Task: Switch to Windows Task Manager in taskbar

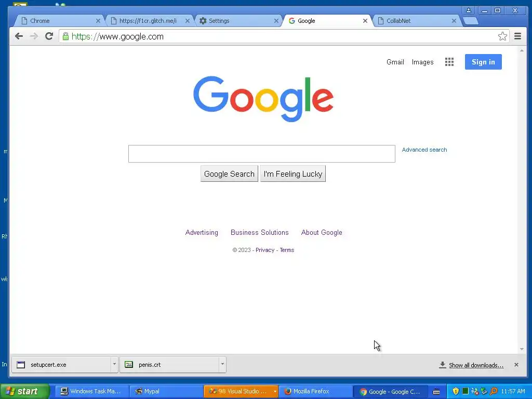Action: (x=91, y=392)
